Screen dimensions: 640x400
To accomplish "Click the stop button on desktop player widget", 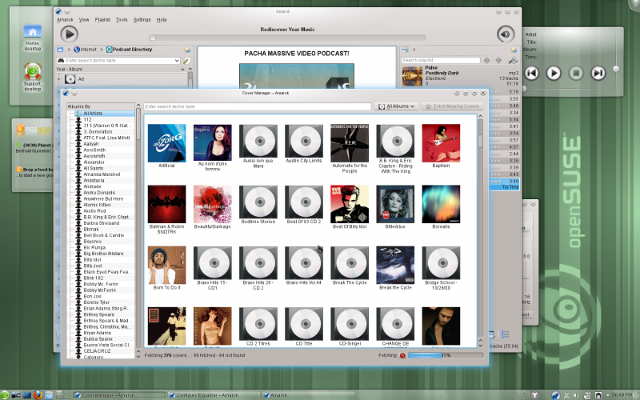I will click(x=576, y=72).
